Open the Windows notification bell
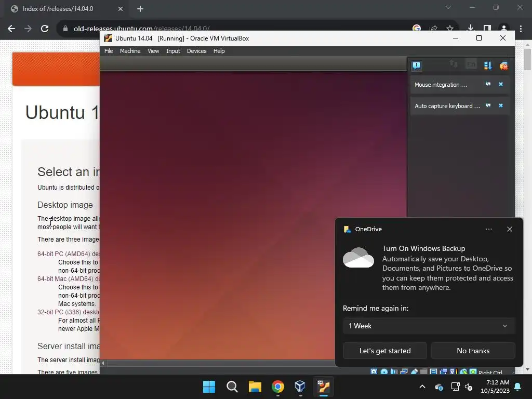The width and height of the screenshot is (532, 399). (518, 387)
